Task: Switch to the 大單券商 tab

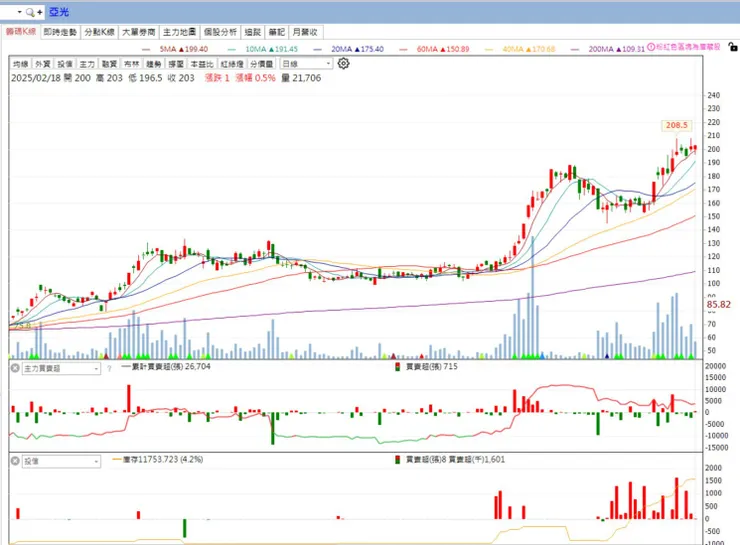Action: (139, 32)
